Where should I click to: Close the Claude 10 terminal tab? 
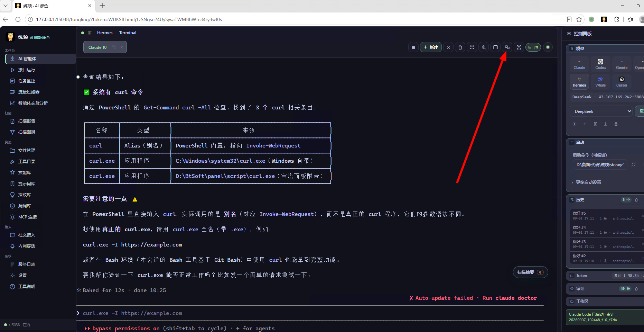coord(122,47)
